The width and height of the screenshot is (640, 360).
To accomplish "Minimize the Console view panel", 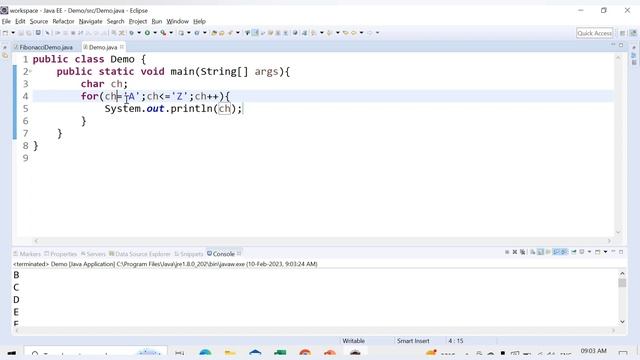I will (x=613, y=251).
